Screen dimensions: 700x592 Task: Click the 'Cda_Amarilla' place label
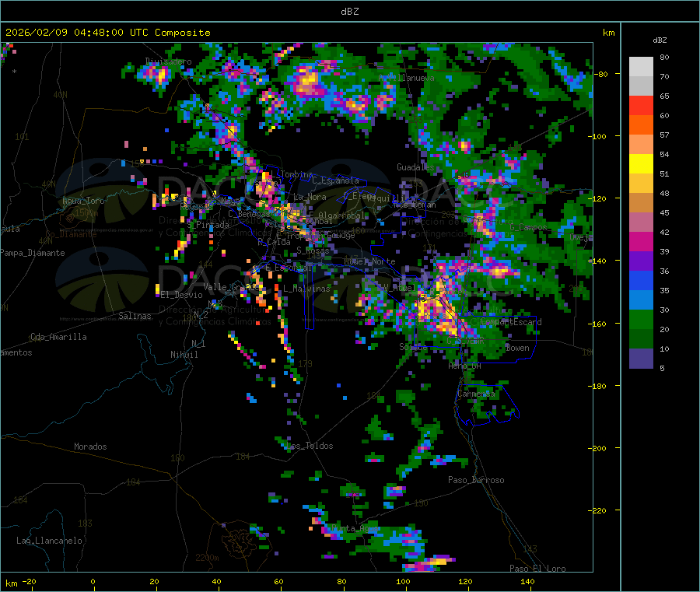[58, 337]
